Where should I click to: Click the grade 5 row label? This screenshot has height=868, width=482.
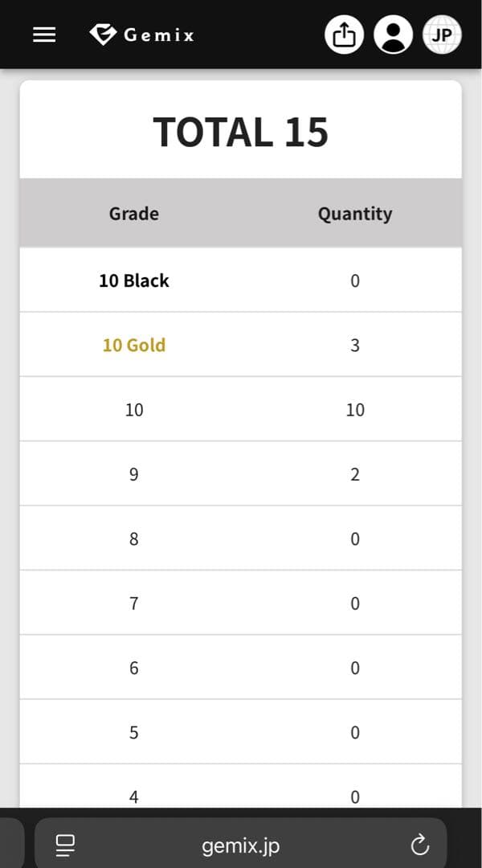pyautogui.click(x=134, y=732)
